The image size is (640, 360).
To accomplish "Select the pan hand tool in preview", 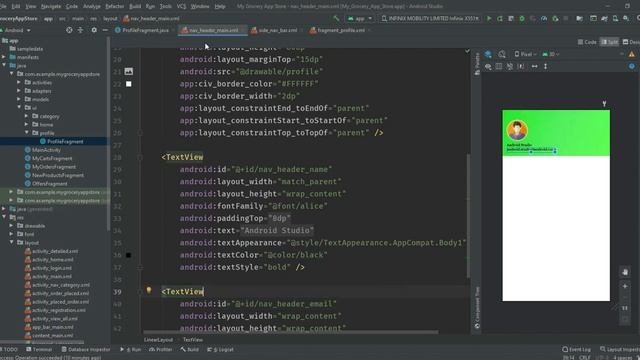I will point(625,272).
